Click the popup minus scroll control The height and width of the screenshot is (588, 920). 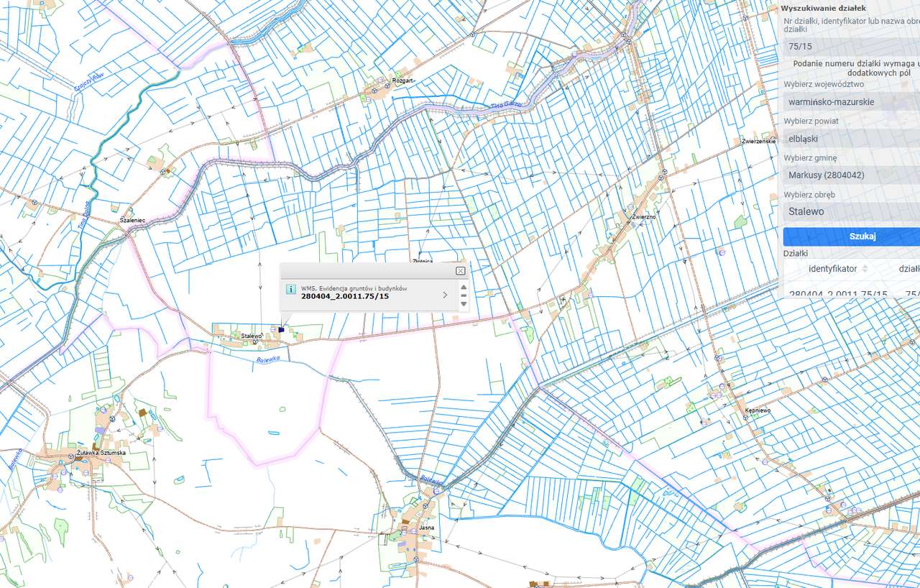click(x=464, y=295)
